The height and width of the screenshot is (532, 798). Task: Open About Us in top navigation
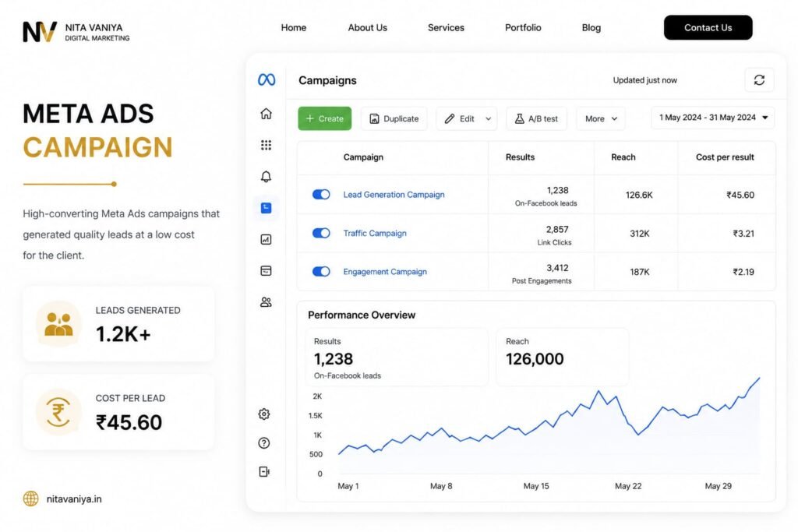(368, 27)
